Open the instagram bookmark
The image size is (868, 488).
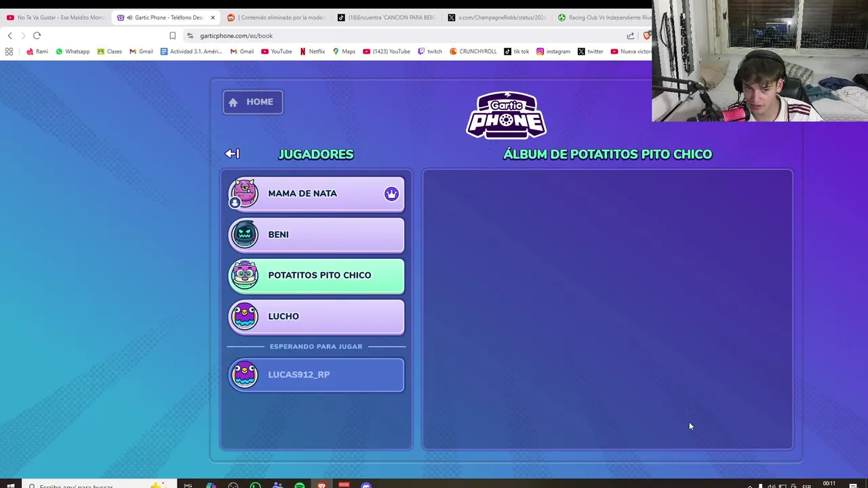coord(553,52)
